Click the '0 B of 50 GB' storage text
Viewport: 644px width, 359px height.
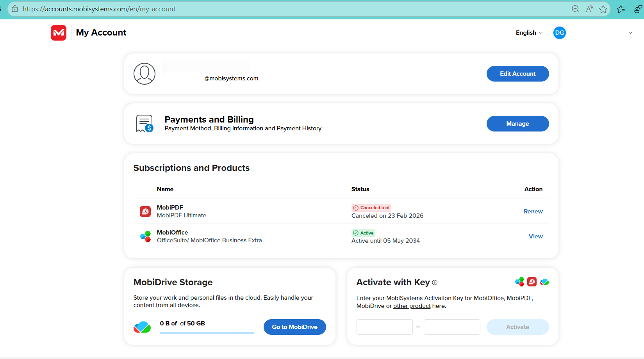click(182, 323)
